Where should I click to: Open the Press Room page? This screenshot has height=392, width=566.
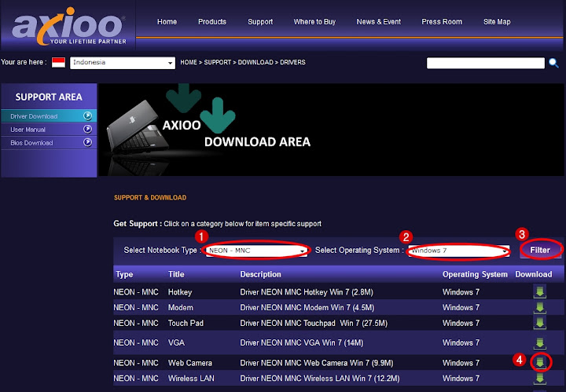[x=442, y=22]
